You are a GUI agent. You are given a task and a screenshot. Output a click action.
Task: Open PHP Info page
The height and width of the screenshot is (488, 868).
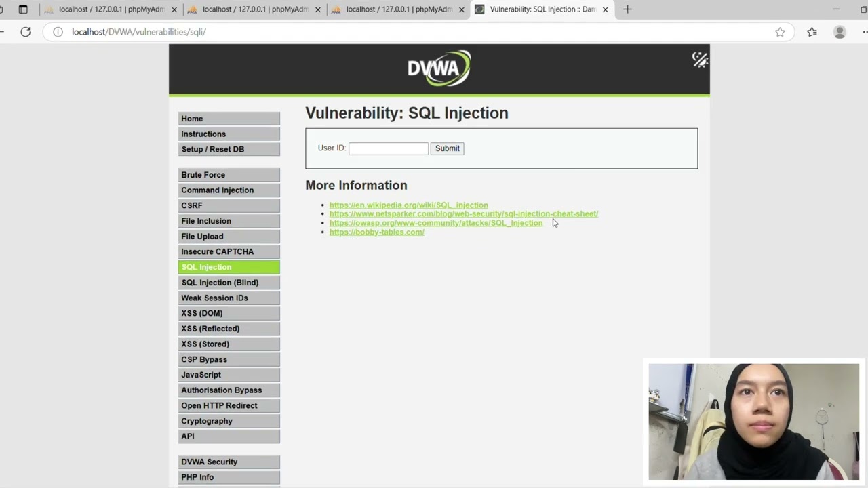[x=229, y=477]
